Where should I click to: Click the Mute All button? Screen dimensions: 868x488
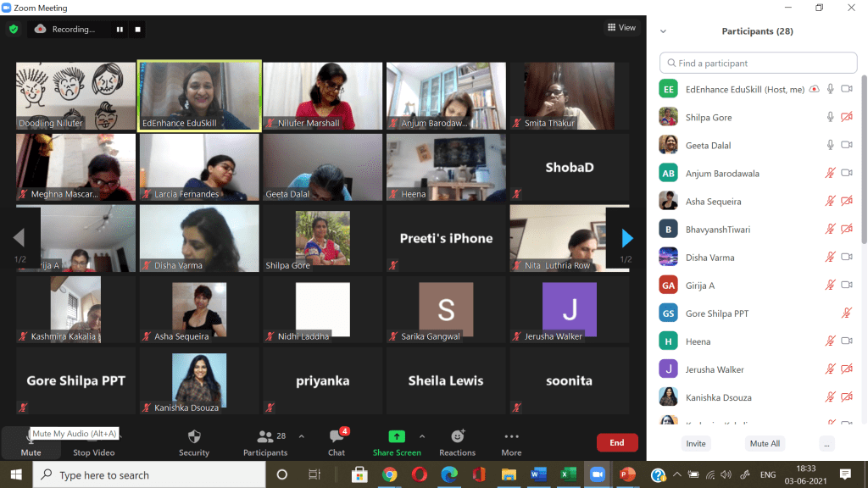(765, 443)
